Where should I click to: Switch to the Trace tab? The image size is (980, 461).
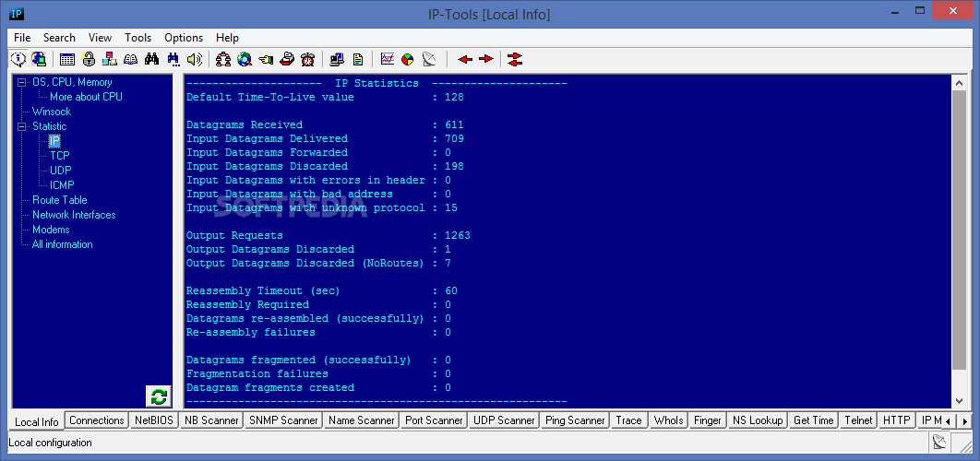628,420
